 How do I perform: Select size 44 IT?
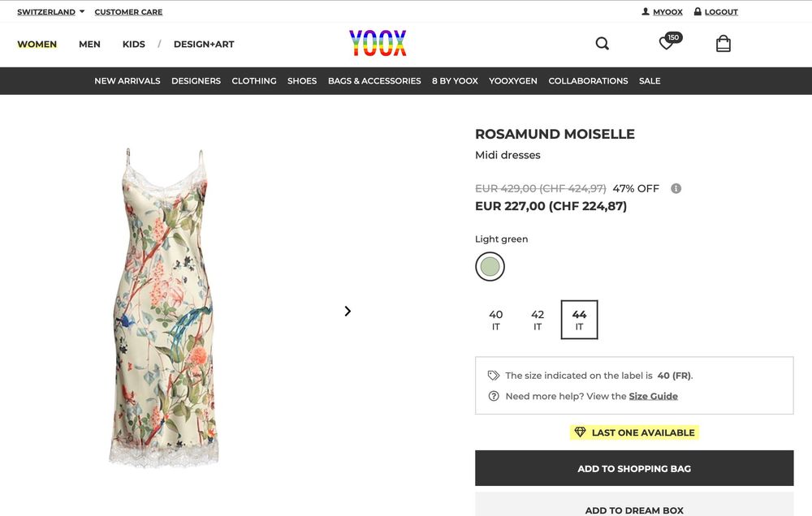579,320
